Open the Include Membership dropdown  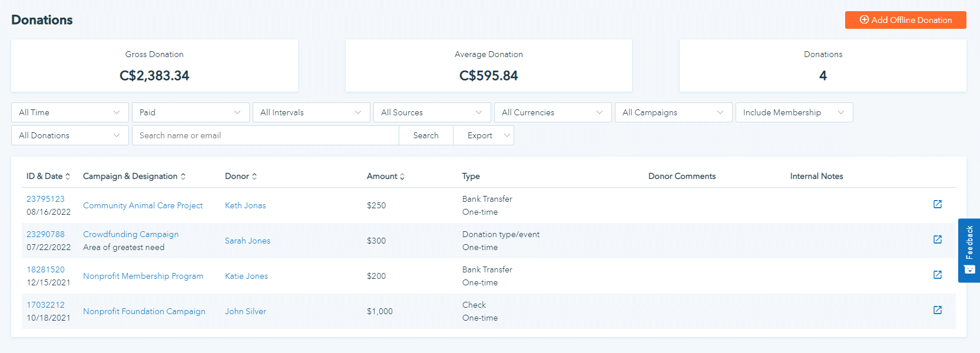793,112
